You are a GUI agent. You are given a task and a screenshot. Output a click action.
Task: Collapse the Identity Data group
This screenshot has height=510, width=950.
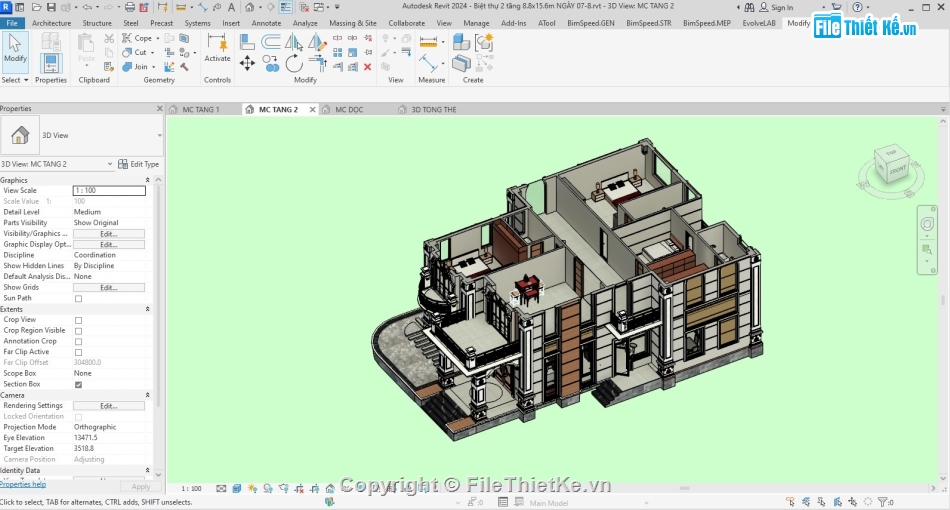coord(147,471)
